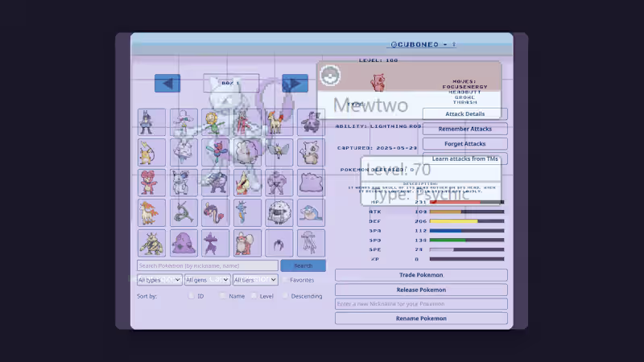
Task: Go to the previous box with left arrow
Action: click(x=167, y=84)
